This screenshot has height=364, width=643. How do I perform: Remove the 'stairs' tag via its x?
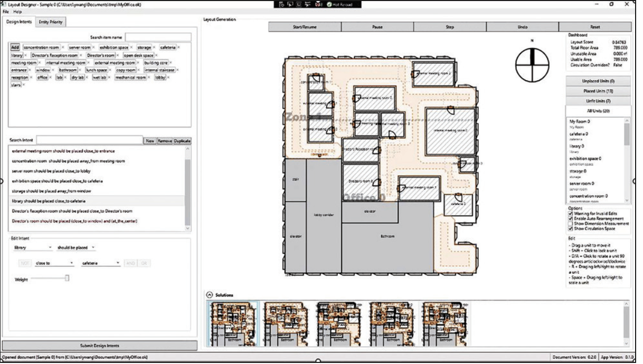pos(24,85)
